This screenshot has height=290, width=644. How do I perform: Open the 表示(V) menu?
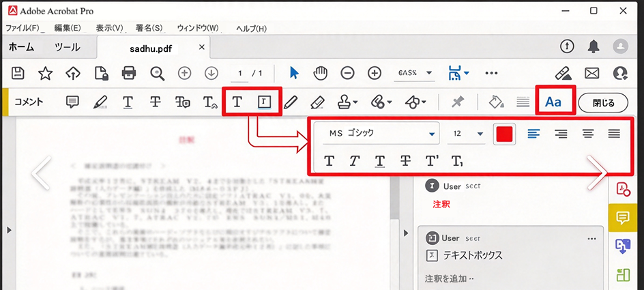click(x=110, y=29)
